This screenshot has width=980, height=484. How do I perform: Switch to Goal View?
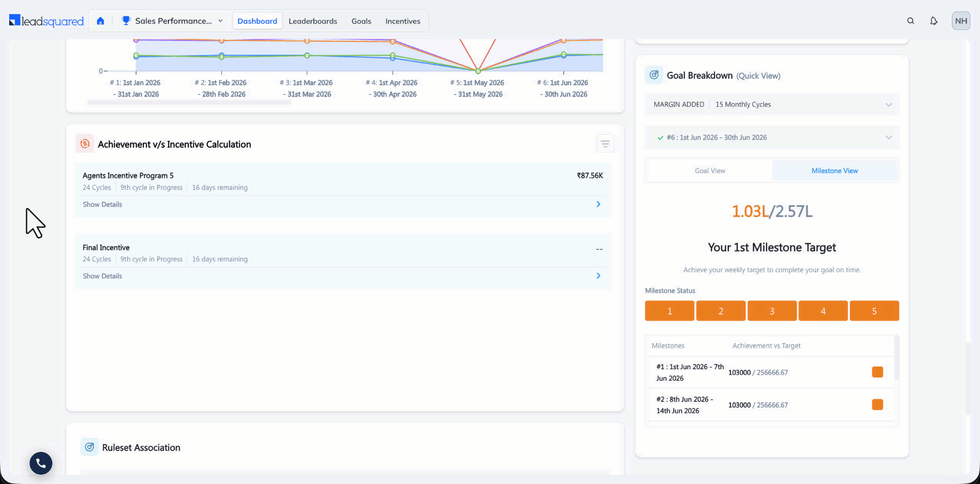[x=710, y=171]
